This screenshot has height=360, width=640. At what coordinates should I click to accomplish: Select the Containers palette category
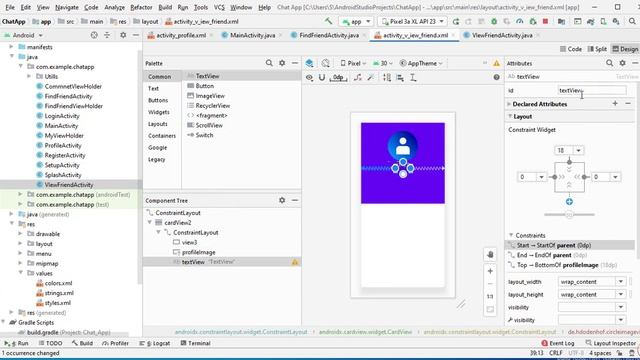162,136
